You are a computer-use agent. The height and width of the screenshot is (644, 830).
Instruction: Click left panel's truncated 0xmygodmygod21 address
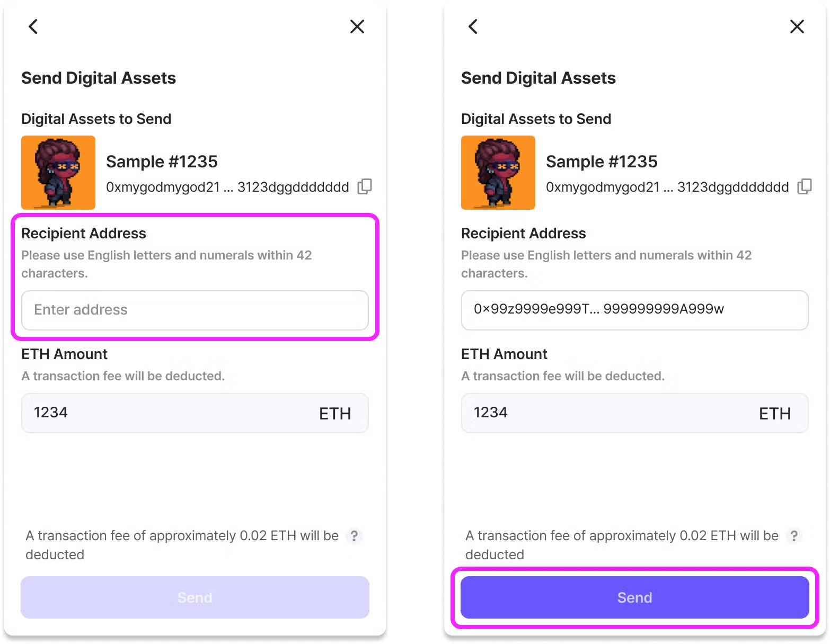(x=227, y=187)
